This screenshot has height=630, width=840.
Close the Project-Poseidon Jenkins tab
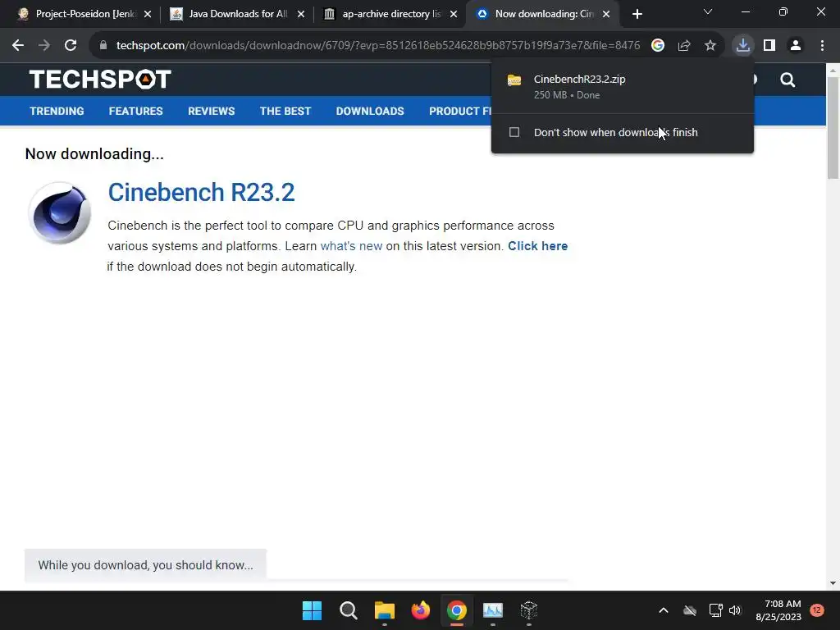[148, 14]
